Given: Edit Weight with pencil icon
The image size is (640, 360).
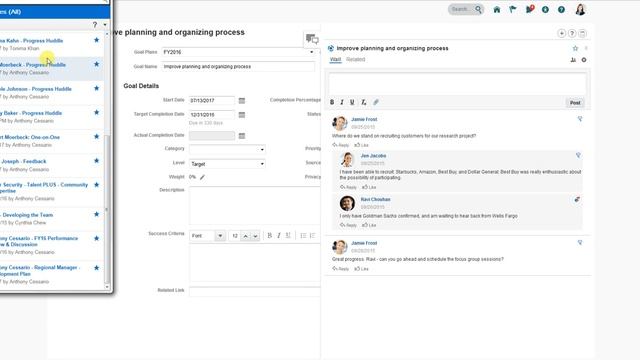Looking at the screenshot, I should pos(202,177).
